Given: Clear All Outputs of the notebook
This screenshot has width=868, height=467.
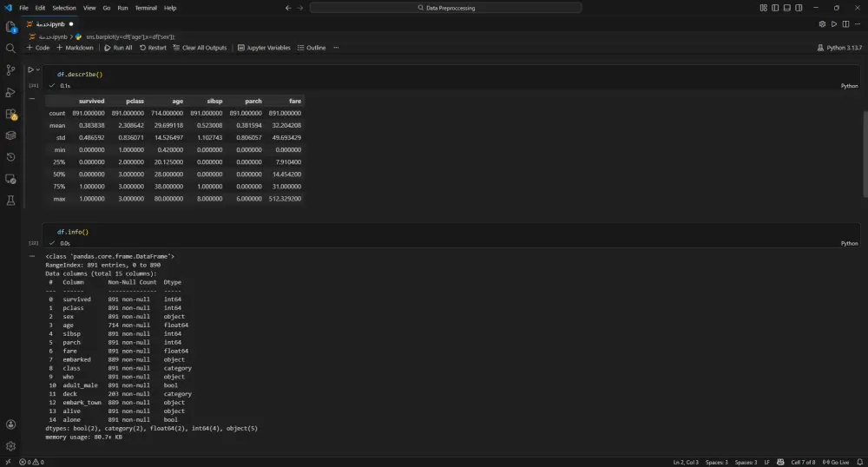Looking at the screenshot, I should (200, 48).
